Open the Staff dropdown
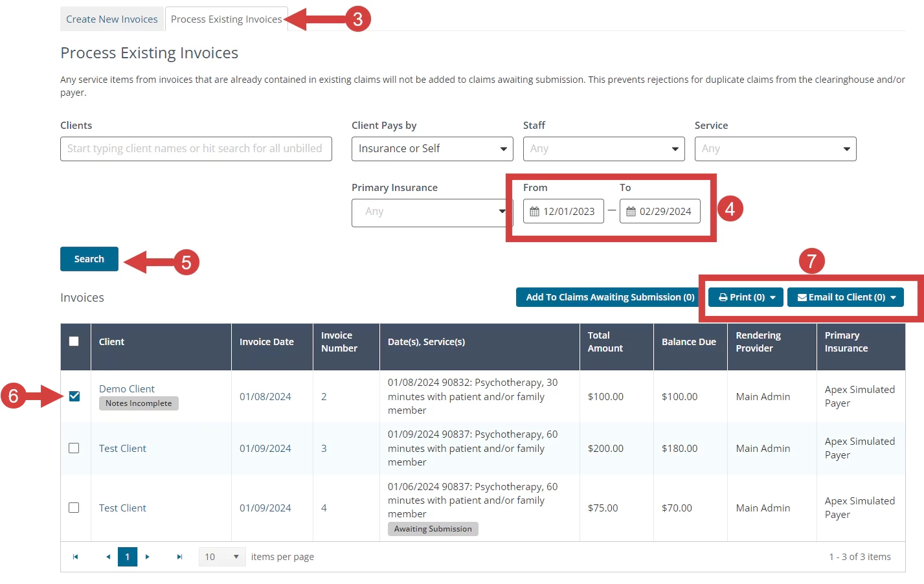Image resolution: width=924 pixels, height=584 pixels. click(604, 149)
